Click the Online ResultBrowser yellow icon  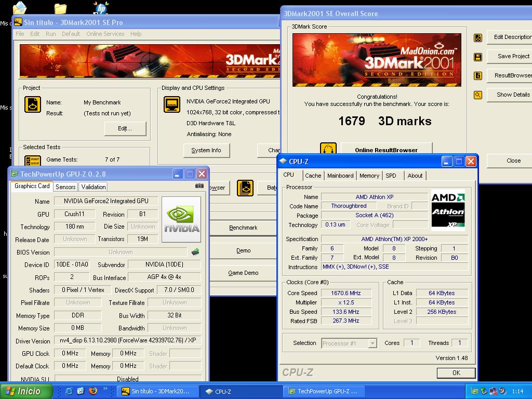pyautogui.click(x=328, y=148)
